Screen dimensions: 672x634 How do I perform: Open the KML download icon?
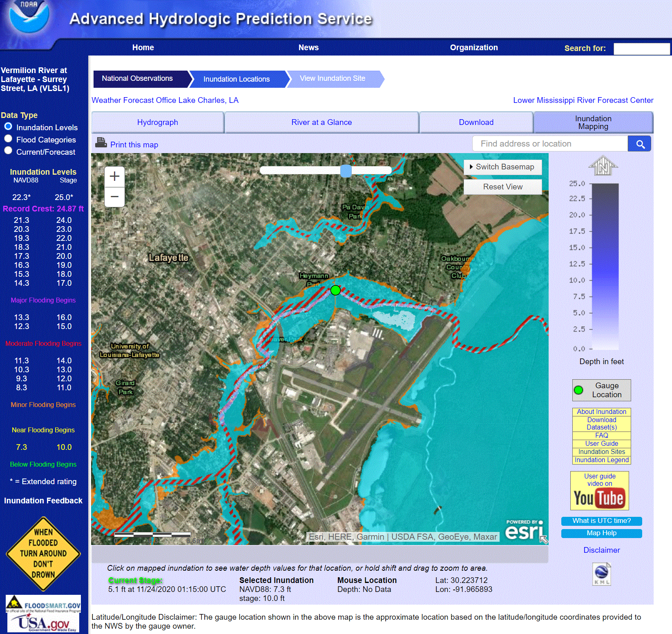(602, 574)
